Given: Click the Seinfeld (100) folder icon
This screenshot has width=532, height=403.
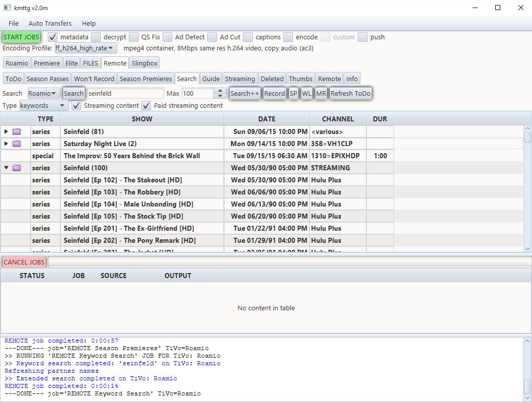Looking at the screenshot, I should coord(17,168).
